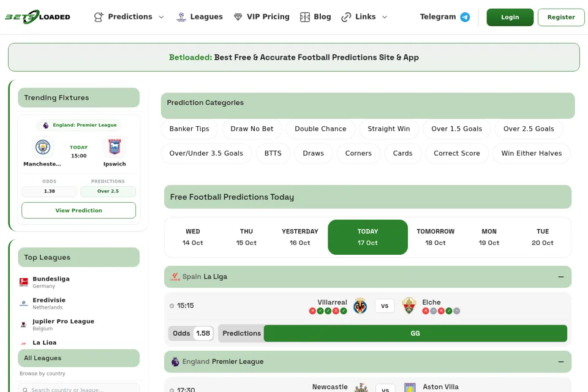The width and height of the screenshot is (588, 392).
Task: Click the Login button
Action: coord(510,17)
